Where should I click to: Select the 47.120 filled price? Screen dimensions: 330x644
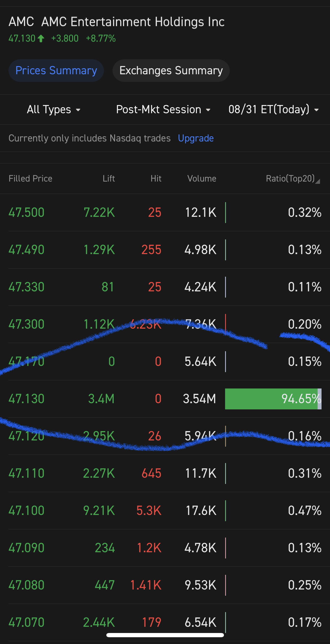(27, 436)
